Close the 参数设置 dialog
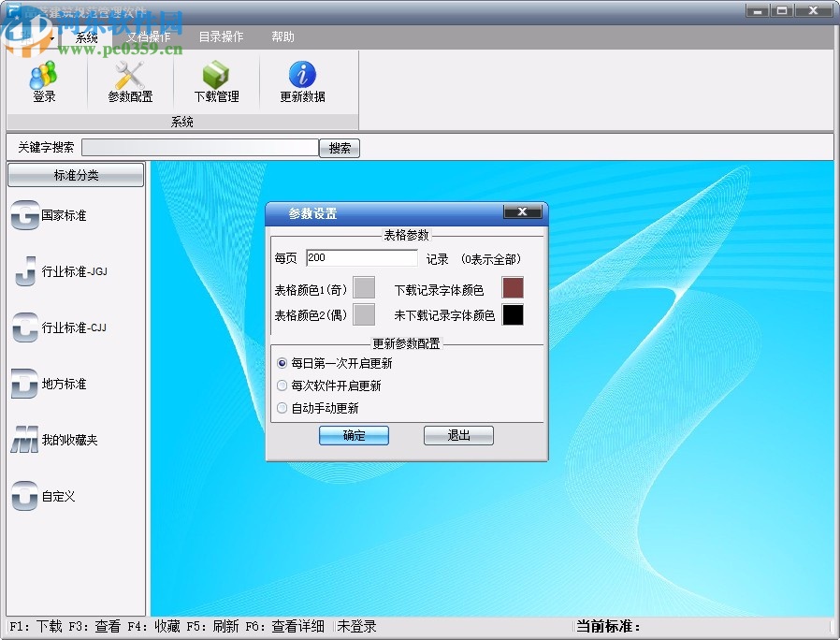 [522, 211]
